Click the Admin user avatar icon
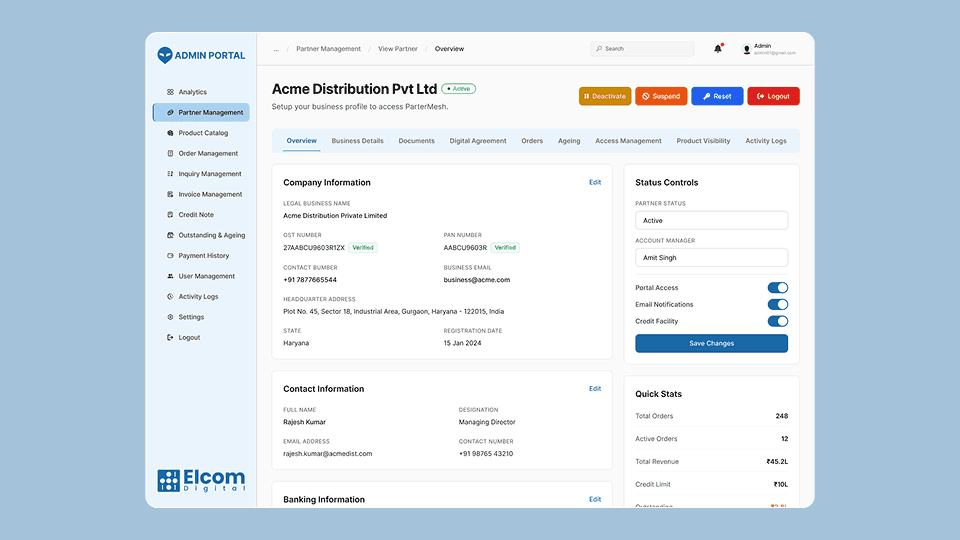This screenshot has height=540, width=960. pyautogui.click(x=746, y=49)
